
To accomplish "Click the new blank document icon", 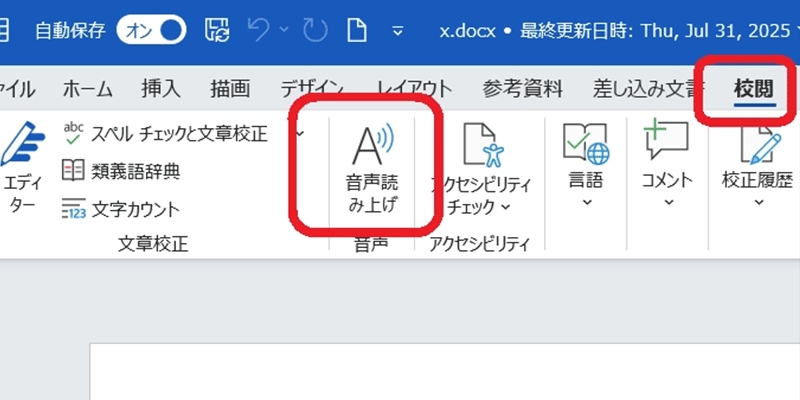I will (x=358, y=31).
